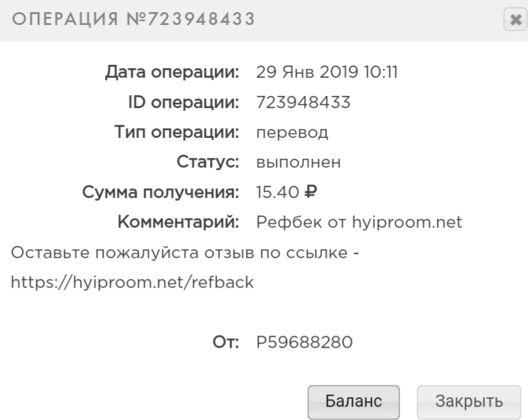This screenshot has height=420, width=528.
Task: Click the ruble currency symbol
Action: pyautogui.click(x=311, y=192)
